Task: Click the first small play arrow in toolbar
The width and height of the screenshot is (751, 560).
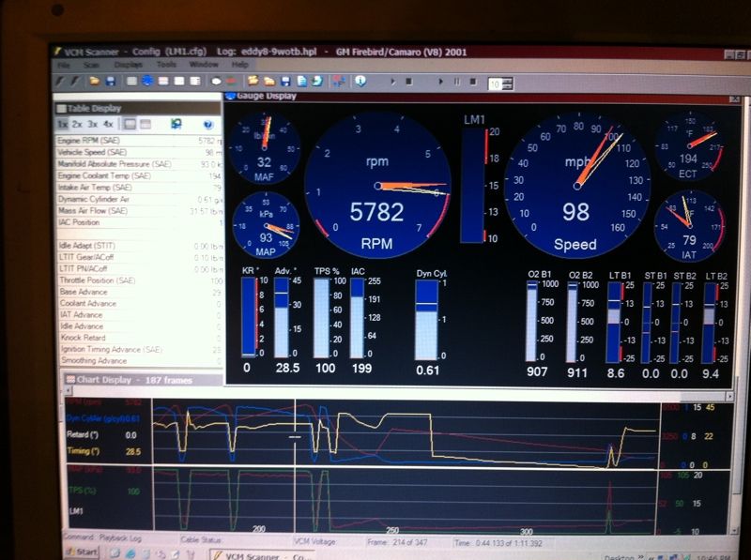Action: click(x=392, y=82)
